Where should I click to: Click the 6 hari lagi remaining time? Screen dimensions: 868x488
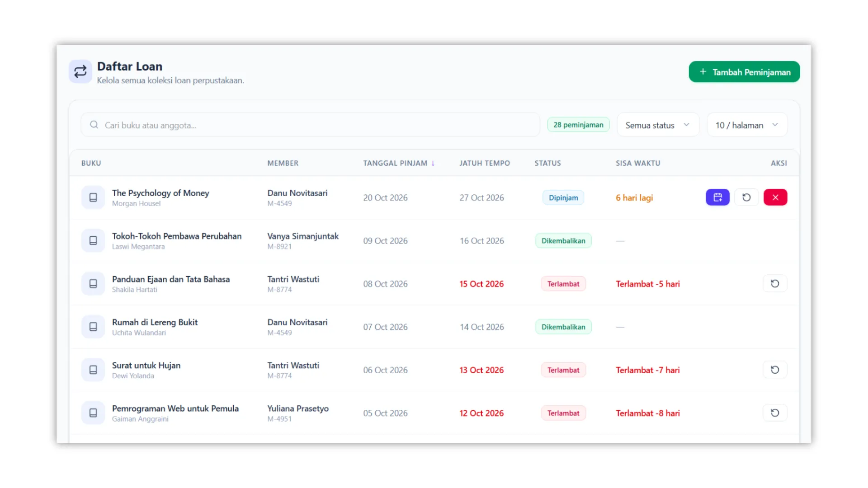pyautogui.click(x=634, y=197)
